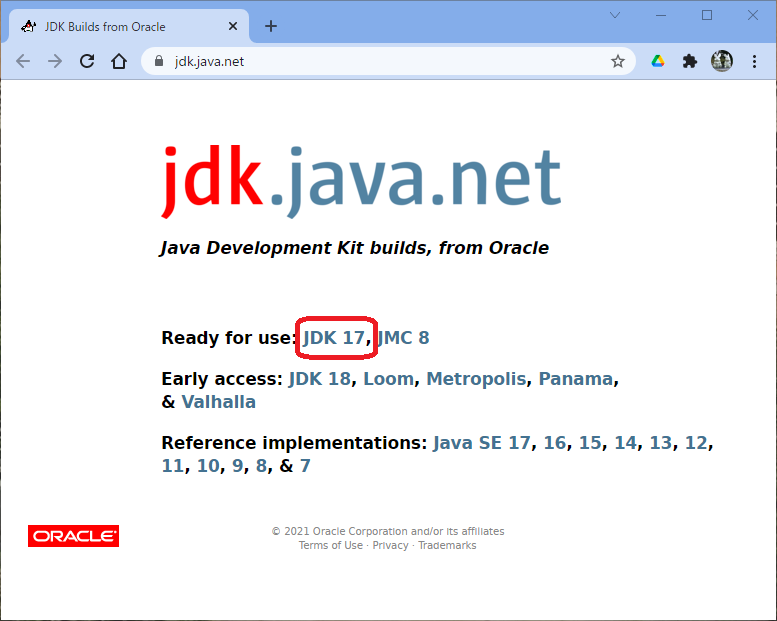Close the JDK Builds tab
Viewport: 777px width, 621px height.
click(235, 26)
